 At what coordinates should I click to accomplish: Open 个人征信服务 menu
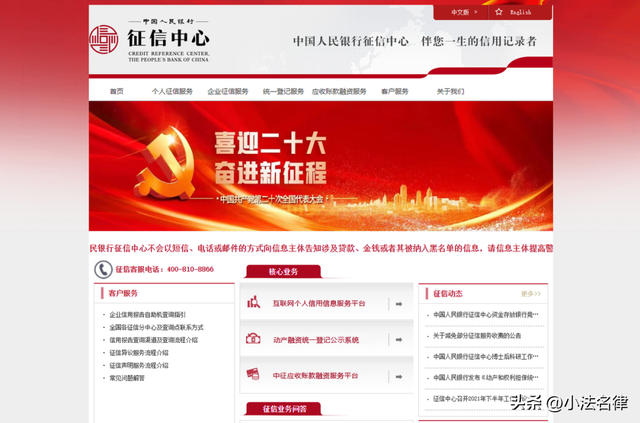coord(172,91)
